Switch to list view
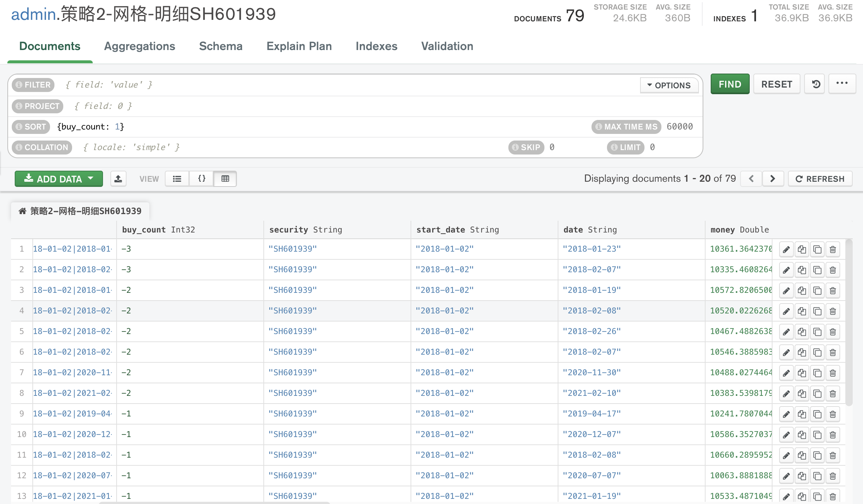 pyautogui.click(x=177, y=179)
